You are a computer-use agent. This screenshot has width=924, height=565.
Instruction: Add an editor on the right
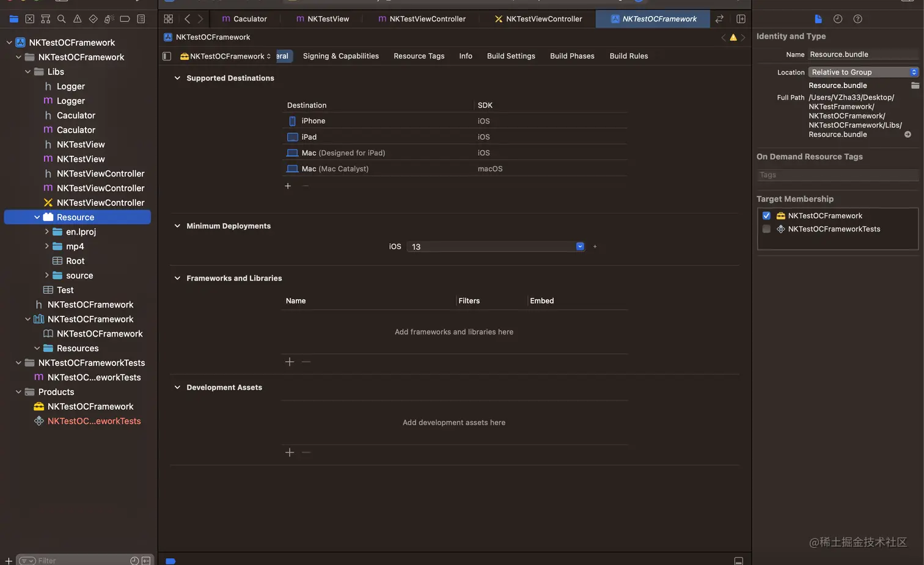point(741,19)
